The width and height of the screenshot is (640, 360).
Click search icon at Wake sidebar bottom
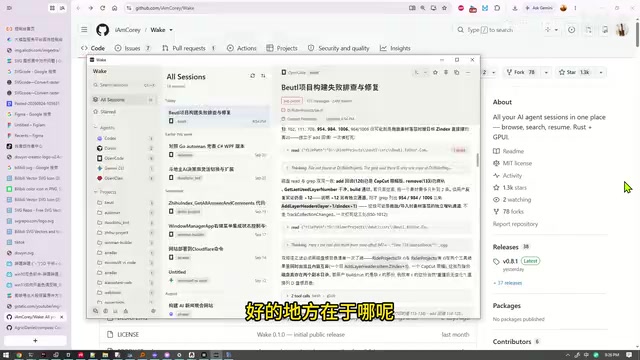click(x=96, y=311)
